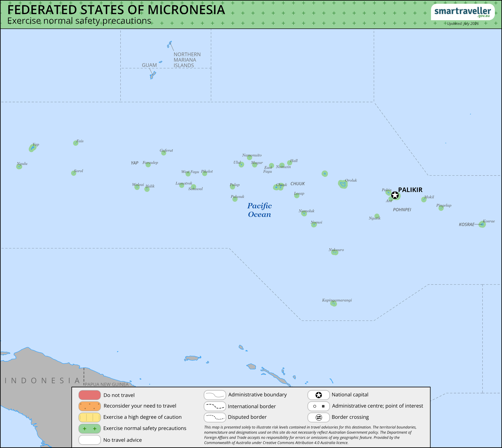Screen dimensions: 502x448
Task: Click the smartraveller.gov.au logo
Action: pyautogui.click(x=463, y=12)
